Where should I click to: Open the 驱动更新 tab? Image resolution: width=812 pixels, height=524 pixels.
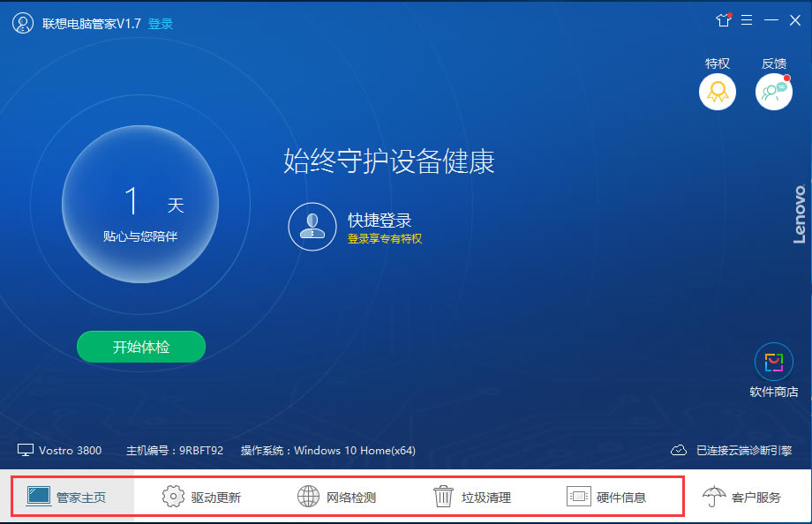click(202, 497)
